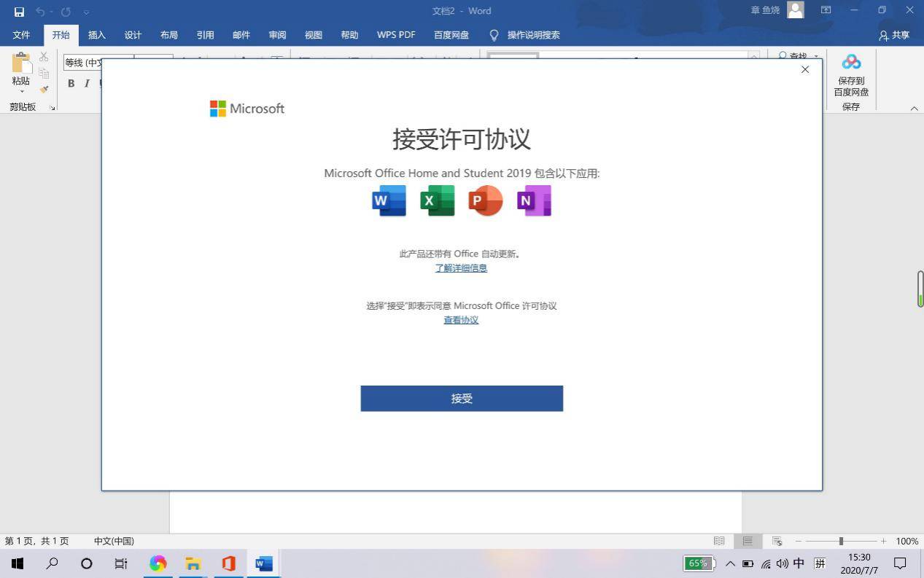Click the zoom slider handle
Image resolution: width=924 pixels, height=578 pixels.
point(841,541)
